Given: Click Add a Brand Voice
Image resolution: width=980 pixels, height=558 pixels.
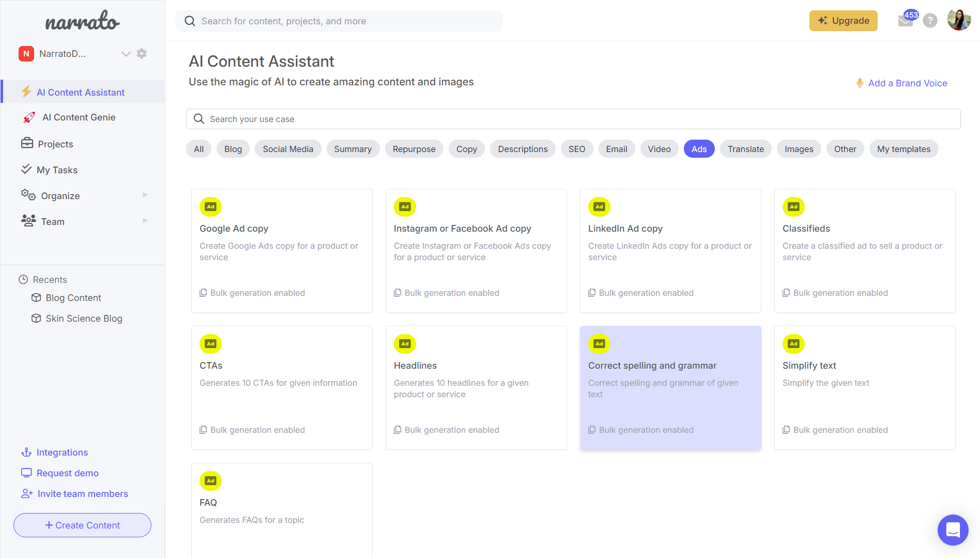Looking at the screenshot, I should click(908, 83).
